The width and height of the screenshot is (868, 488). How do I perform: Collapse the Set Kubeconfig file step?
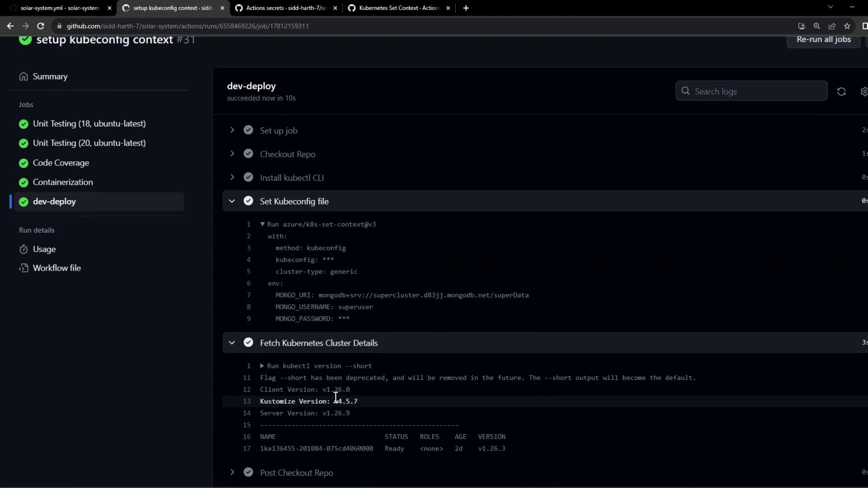(232, 201)
